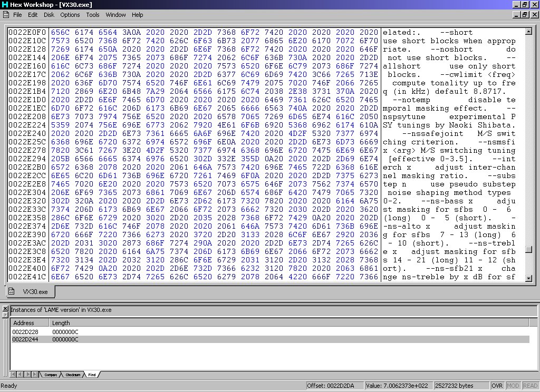
Task: Switch to the Compare results tab
Action: coord(51,375)
